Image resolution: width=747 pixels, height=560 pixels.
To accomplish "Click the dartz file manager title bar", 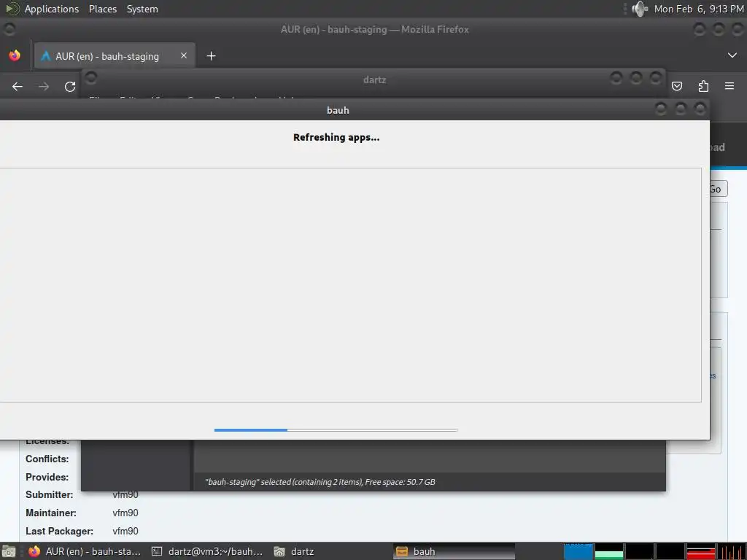I will click(374, 79).
